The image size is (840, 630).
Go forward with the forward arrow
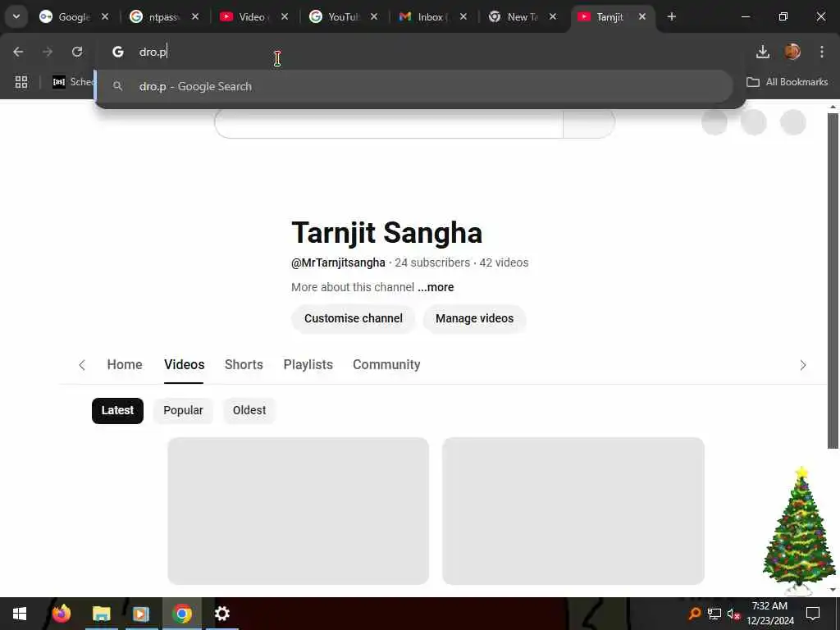(x=48, y=52)
